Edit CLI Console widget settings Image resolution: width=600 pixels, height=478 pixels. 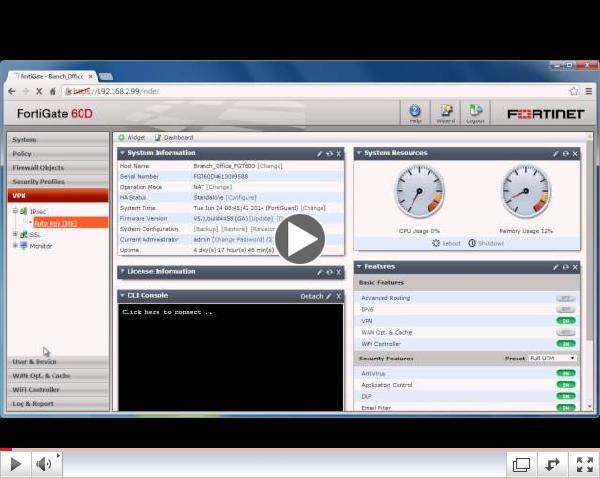[x=329, y=296]
